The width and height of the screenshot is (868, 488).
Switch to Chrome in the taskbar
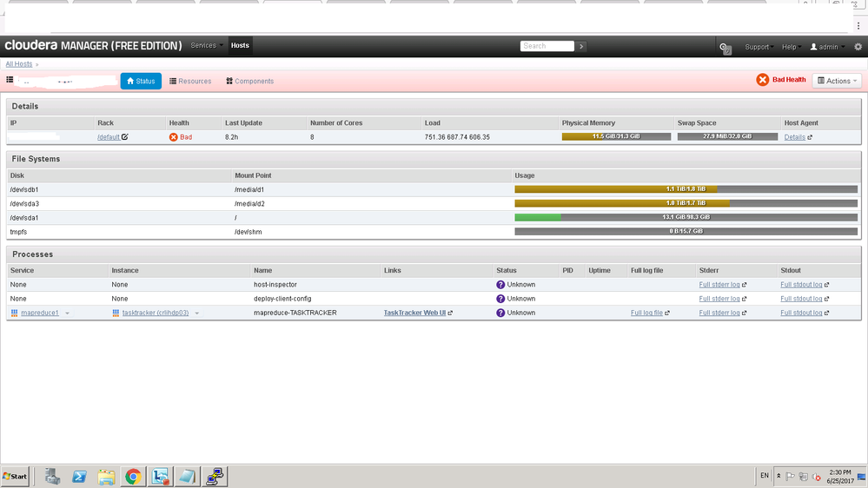[x=133, y=477]
